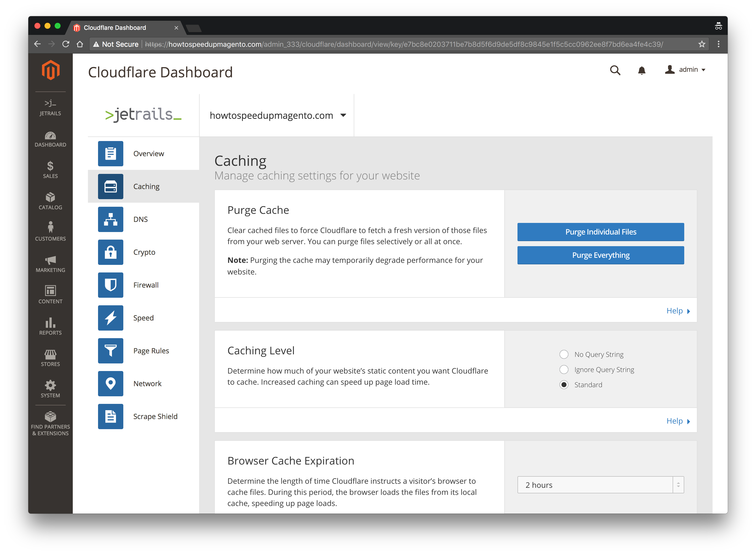Open the Scrape Shield document icon
This screenshot has width=756, height=554.
(x=110, y=417)
